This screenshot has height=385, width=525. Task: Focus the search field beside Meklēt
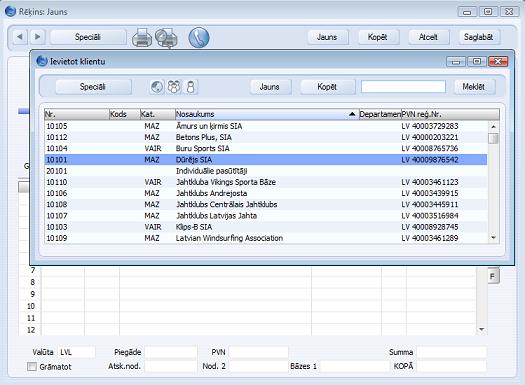click(403, 87)
